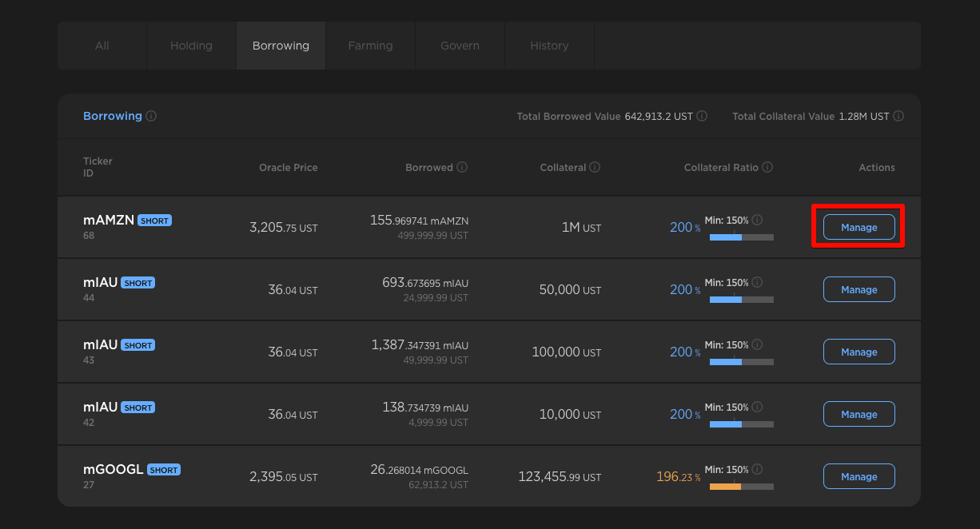The height and width of the screenshot is (529, 980).
Task: Click Min 150% info icon in mGOOGL row
Action: 757,469
